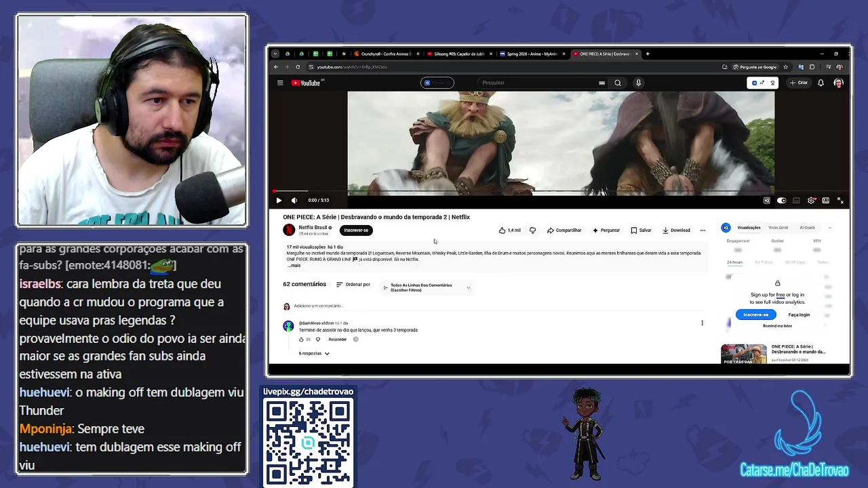Viewport: 868px width, 488px height.
Task: Reply to the comment with Responder
Action: point(338,340)
